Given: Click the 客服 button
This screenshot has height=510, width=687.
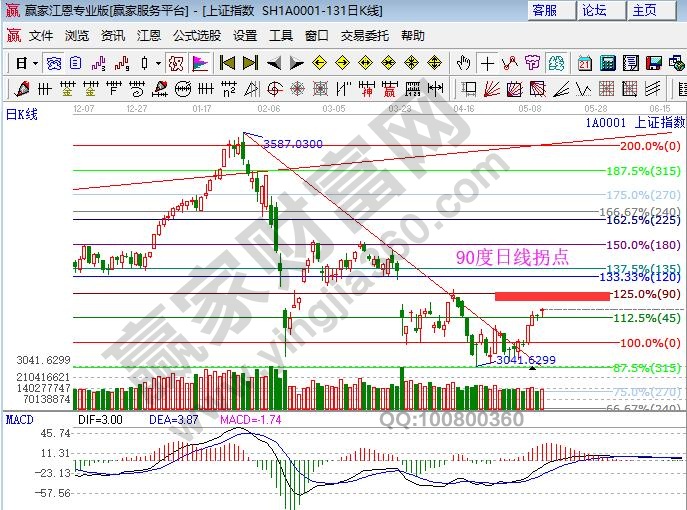Looking at the screenshot, I should tap(545, 10).
